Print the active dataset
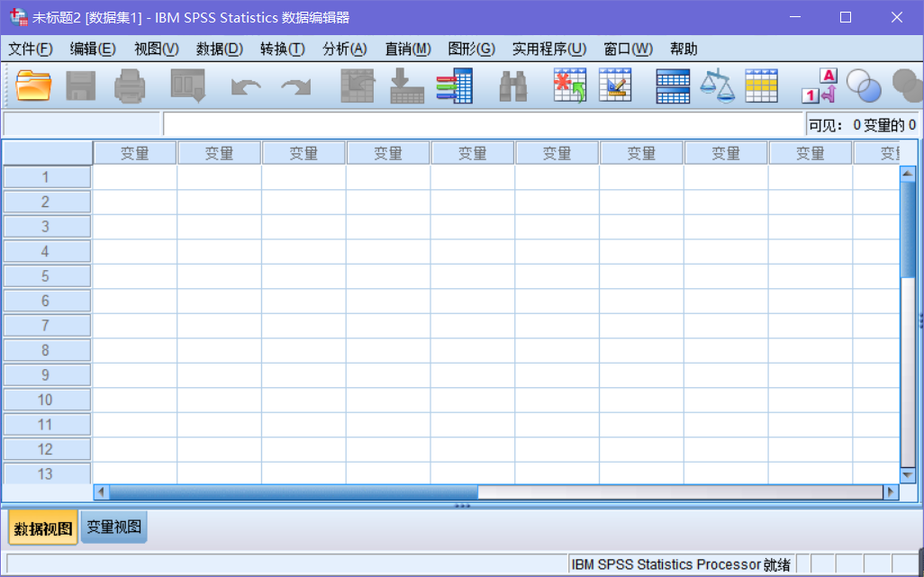This screenshot has width=924, height=577. coord(129,86)
